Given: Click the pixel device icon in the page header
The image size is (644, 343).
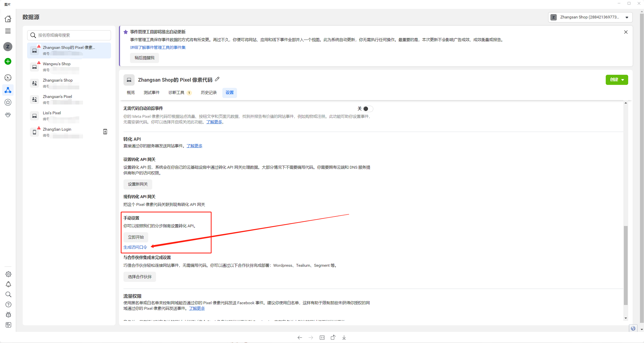Looking at the screenshot, I should click(129, 80).
